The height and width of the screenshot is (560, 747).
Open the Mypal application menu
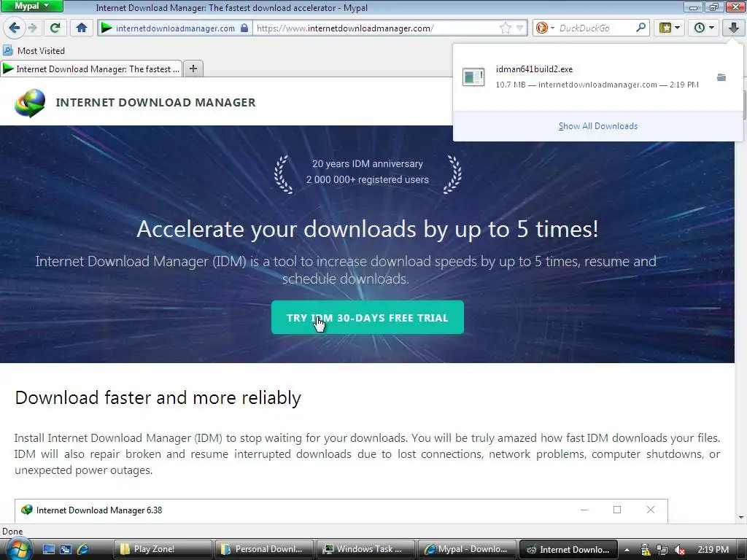(31, 6)
